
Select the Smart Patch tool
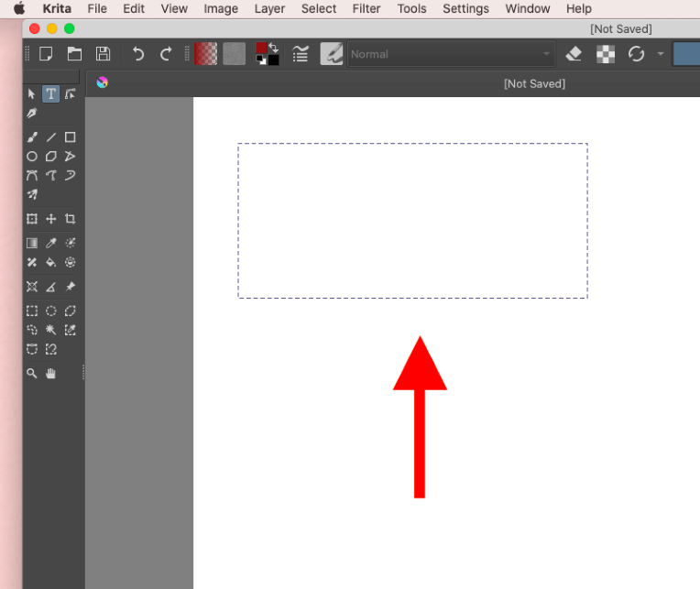[x=32, y=262]
